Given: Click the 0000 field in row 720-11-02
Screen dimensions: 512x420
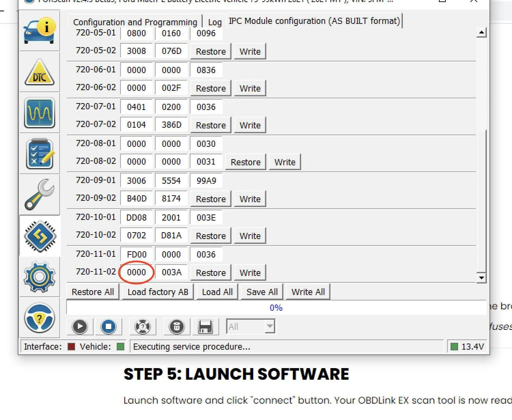Looking at the screenshot, I should (137, 272).
